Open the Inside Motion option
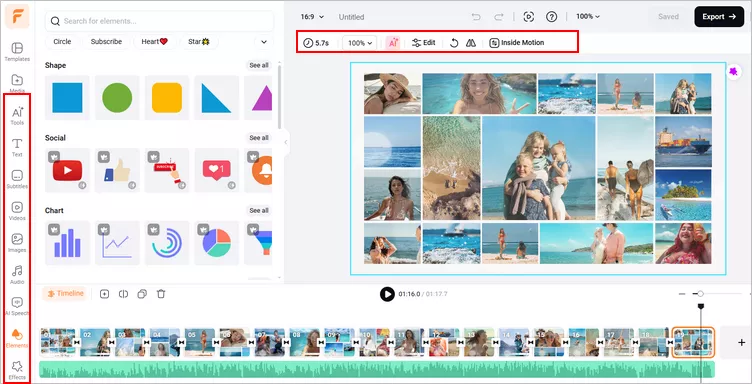 pyautogui.click(x=517, y=43)
